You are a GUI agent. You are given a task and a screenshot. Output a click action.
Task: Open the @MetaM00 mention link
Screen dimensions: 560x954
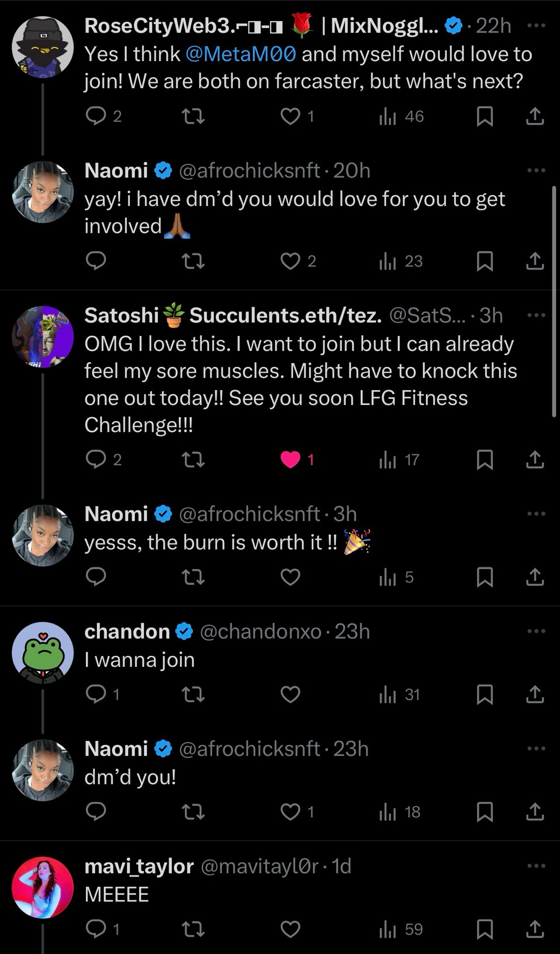point(240,54)
